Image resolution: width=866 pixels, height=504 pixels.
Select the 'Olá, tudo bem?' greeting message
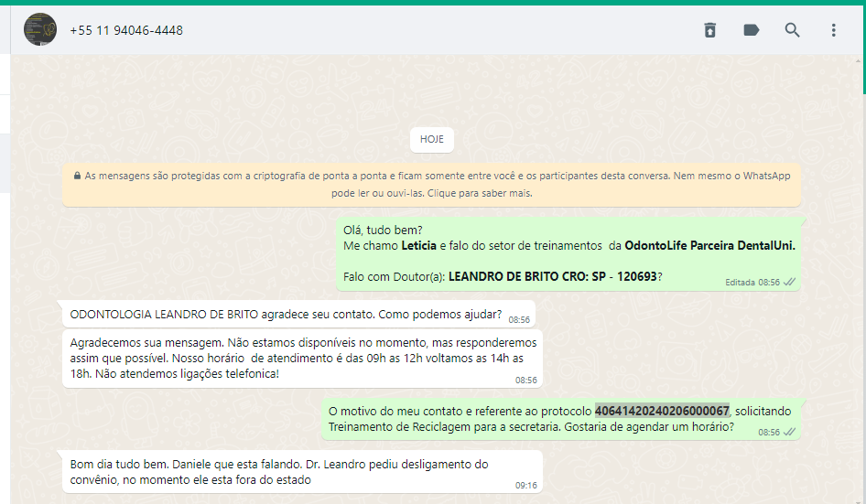tap(568, 253)
